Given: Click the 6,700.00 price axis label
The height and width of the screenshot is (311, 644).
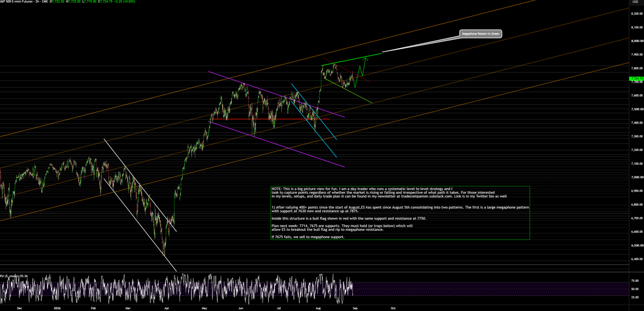Looking at the screenshot, I should pos(636,218).
